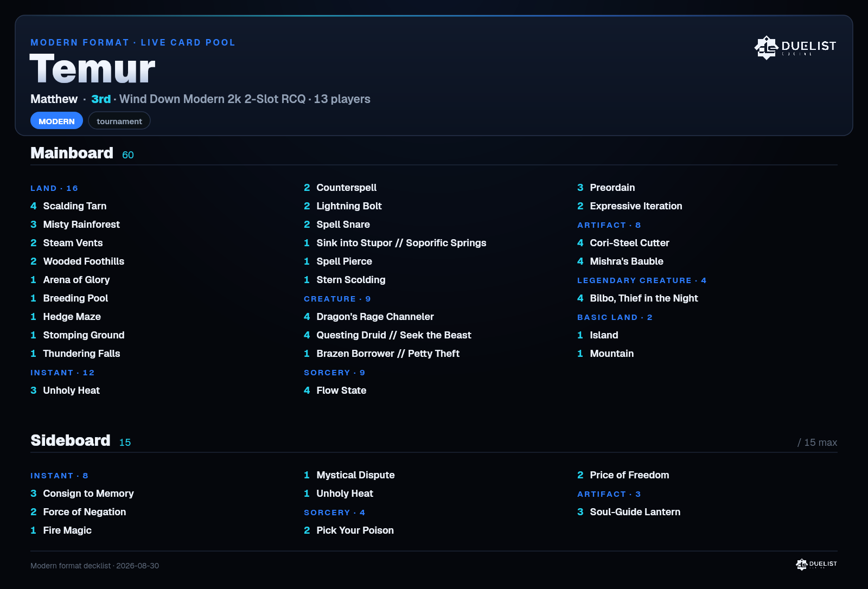Image resolution: width=868 pixels, height=589 pixels.
Task: Open the Dragon's Rage Channeler card
Action: [x=369, y=317]
